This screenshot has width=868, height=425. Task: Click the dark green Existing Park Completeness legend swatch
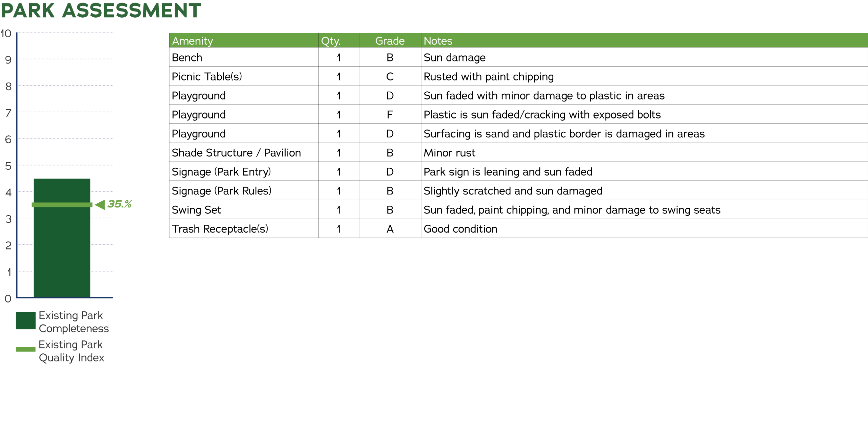pos(25,320)
